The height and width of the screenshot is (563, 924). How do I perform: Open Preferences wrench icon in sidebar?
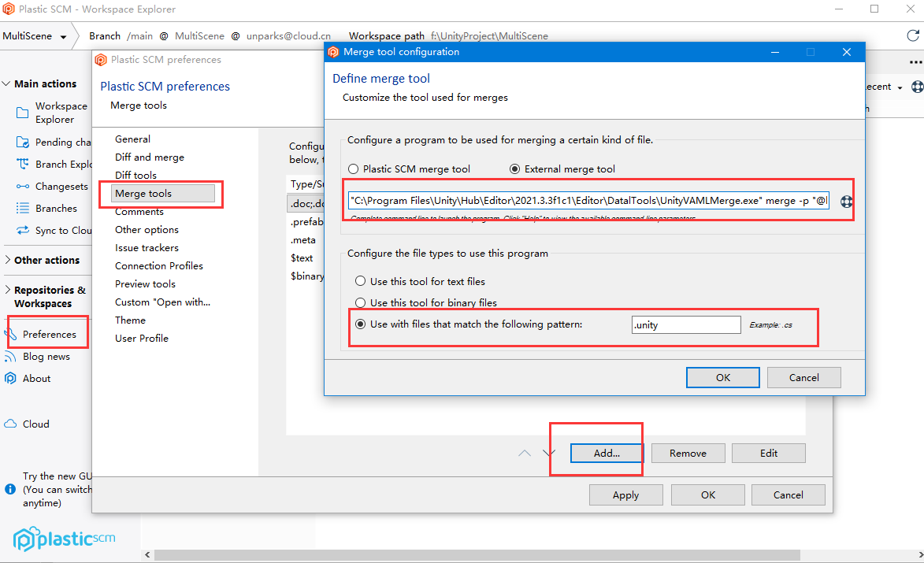(12, 335)
